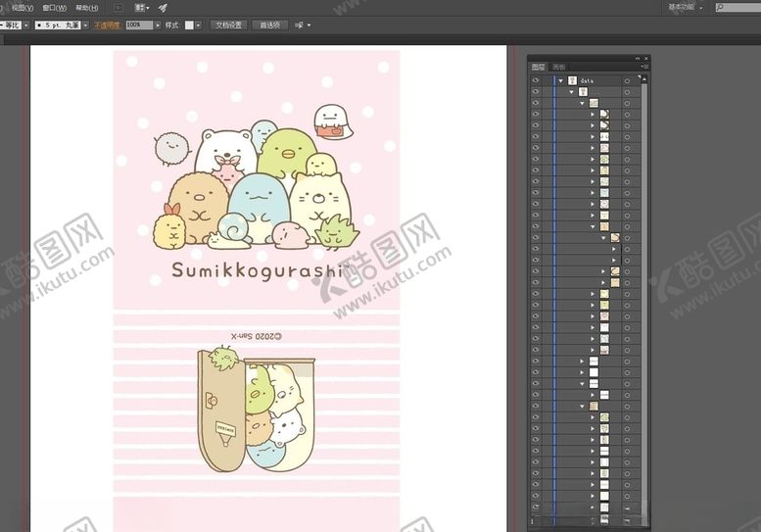Image resolution: width=761 pixels, height=532 pixels.
Task: Click the align options icon in control bar
Action: [300, 24]
